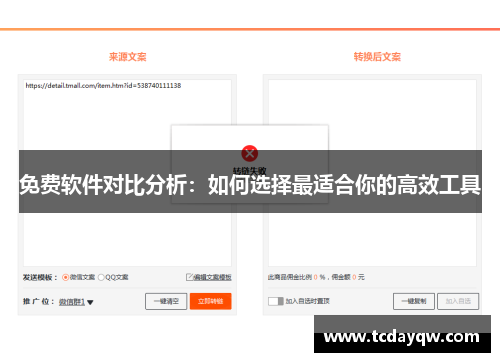Image resolution: width=500 pixels, height=362 pixels.
Task: Open the 编辑文案模板 link
Action: tap(213, 277)
